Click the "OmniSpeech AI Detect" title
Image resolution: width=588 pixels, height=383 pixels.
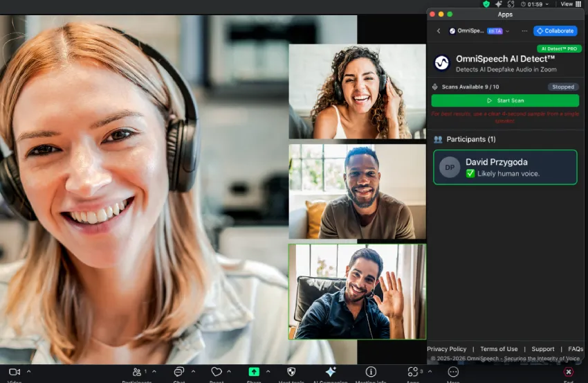pos(505,59)
